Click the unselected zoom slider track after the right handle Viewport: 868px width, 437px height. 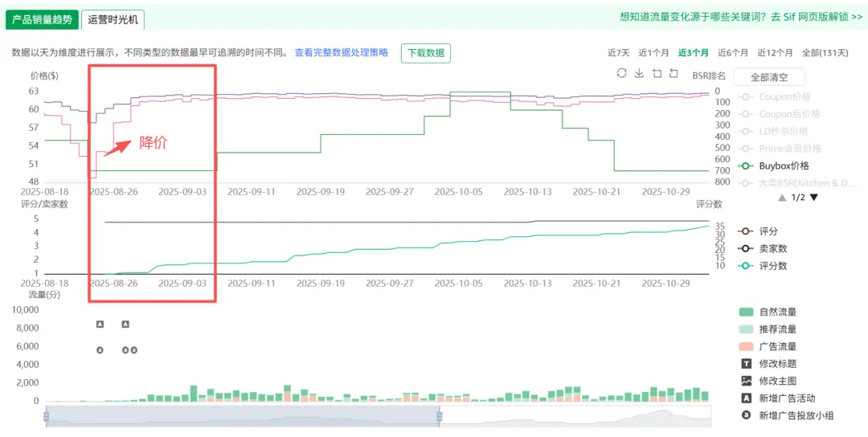(576, 416)
